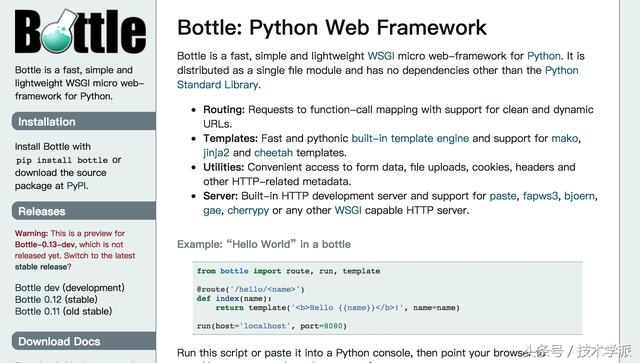The width and height of the screenshot is (640, 363).
Task: Click the gae link
Action: (212, 211)
